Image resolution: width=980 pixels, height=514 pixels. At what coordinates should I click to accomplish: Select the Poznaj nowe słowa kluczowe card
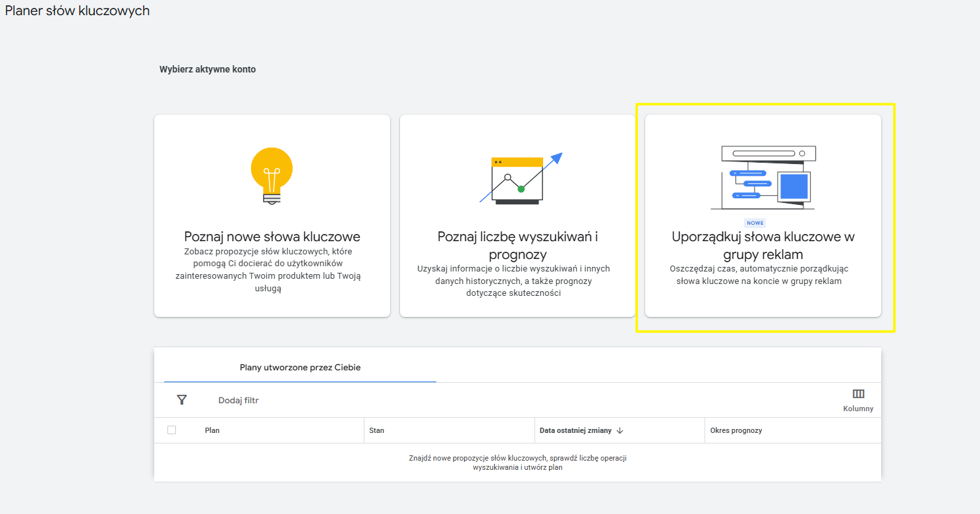pyautogui.click(x=272, y=215)
